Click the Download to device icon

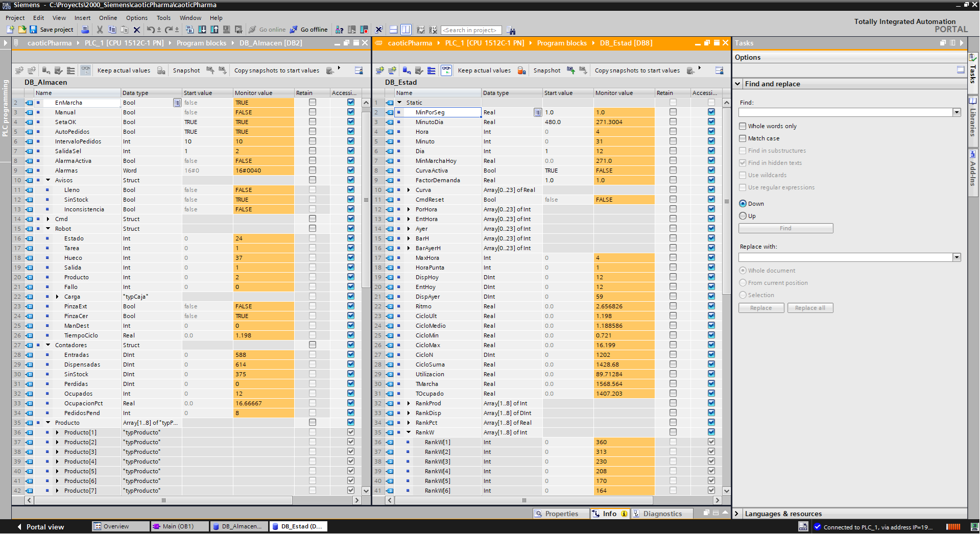202,30
